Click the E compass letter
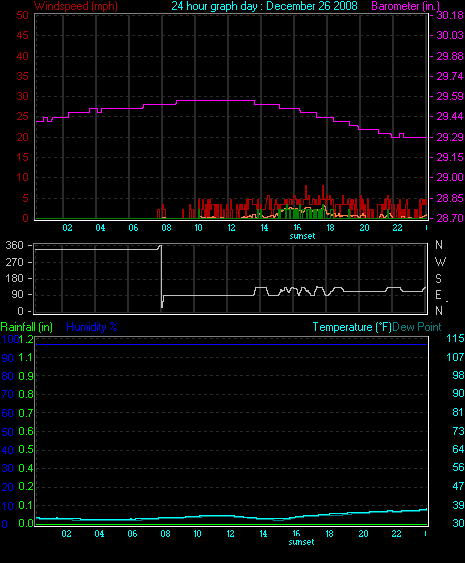Image resolution: width=465 pixels, height=563 pixels. pos(438,295)
